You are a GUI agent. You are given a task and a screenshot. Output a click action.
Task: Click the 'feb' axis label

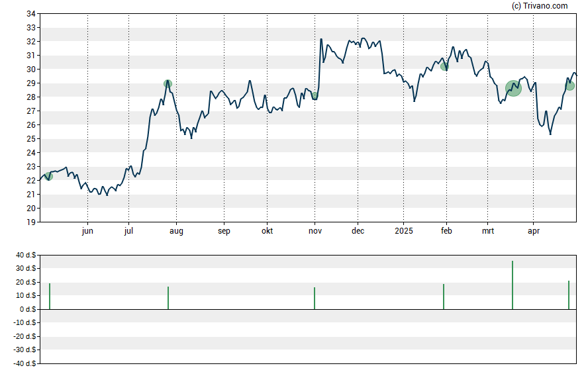(x=446, y=231)
